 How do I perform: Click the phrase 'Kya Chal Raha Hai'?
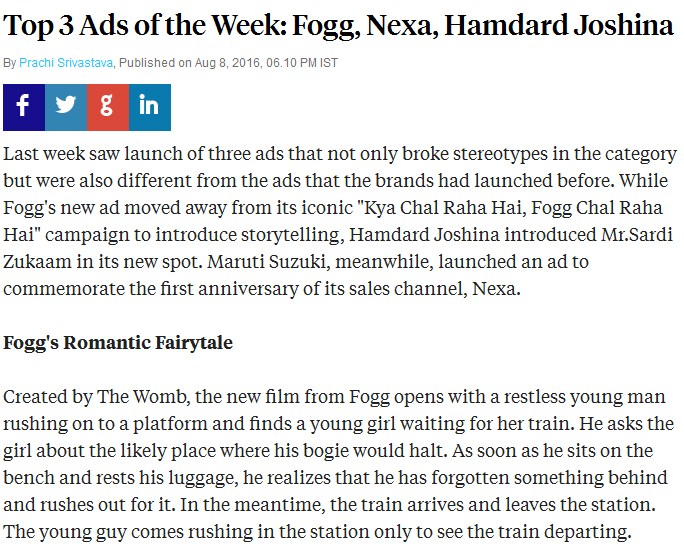[x=441, y=208]
